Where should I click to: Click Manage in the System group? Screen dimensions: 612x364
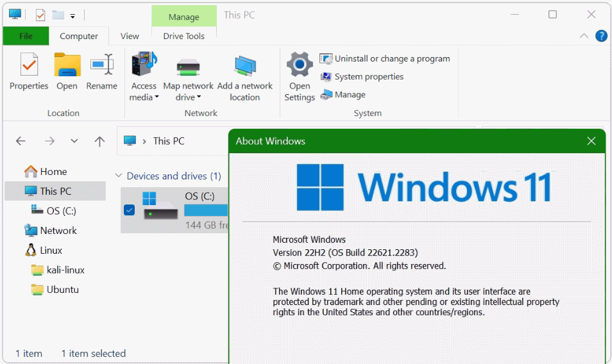pos(343,95)
